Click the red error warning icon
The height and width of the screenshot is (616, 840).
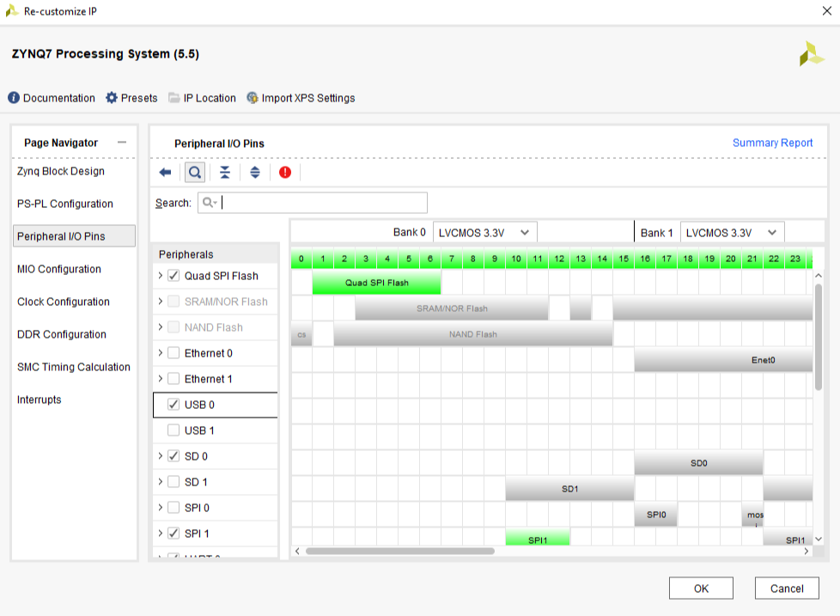[x=285, y=173]
